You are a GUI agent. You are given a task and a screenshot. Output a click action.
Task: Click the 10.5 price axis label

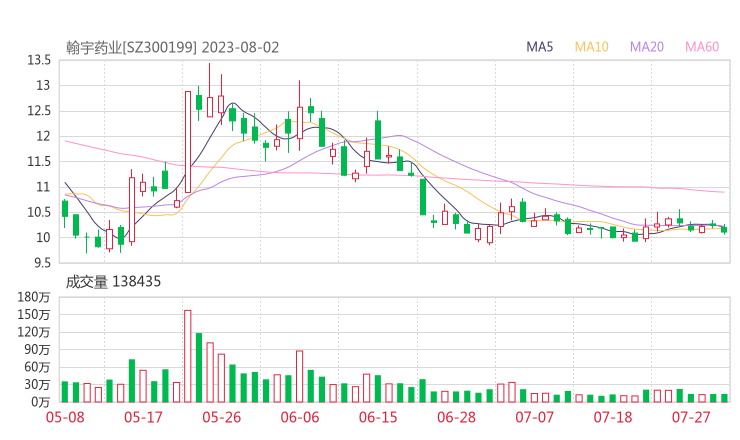pyautogui.click(x=39, y=212)
